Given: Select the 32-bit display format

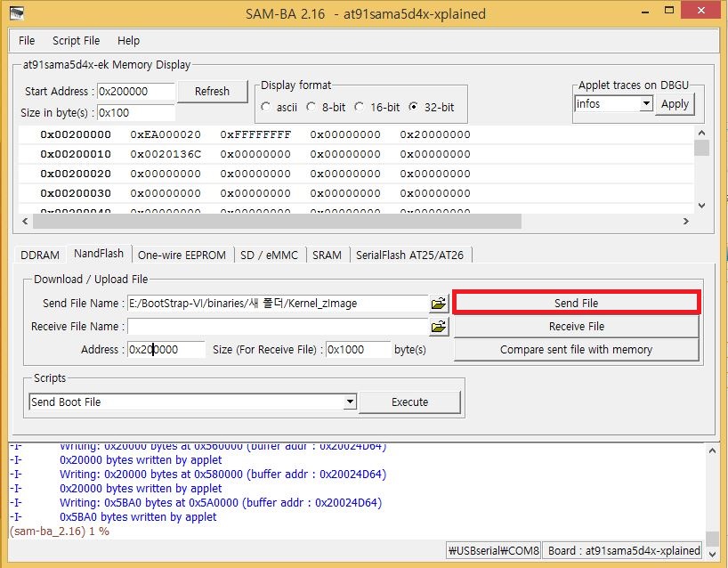Looking at the screenshot, I should (414, 107).
